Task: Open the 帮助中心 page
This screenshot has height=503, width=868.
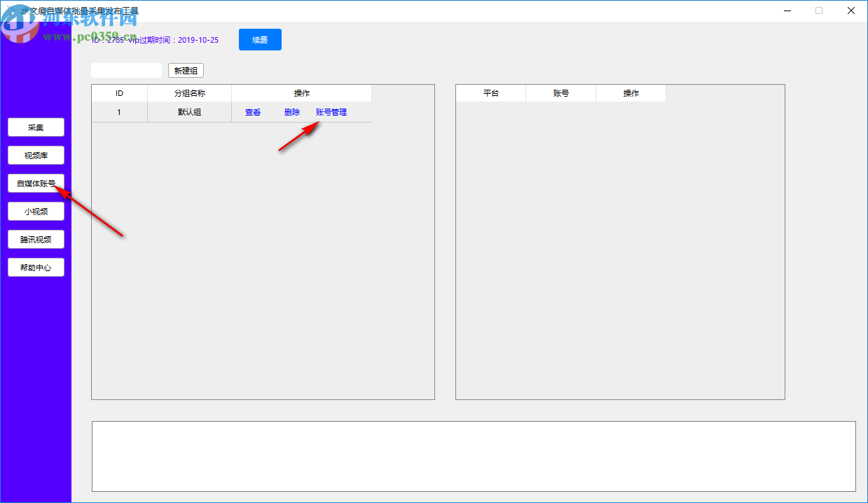Action: [36, 268]
